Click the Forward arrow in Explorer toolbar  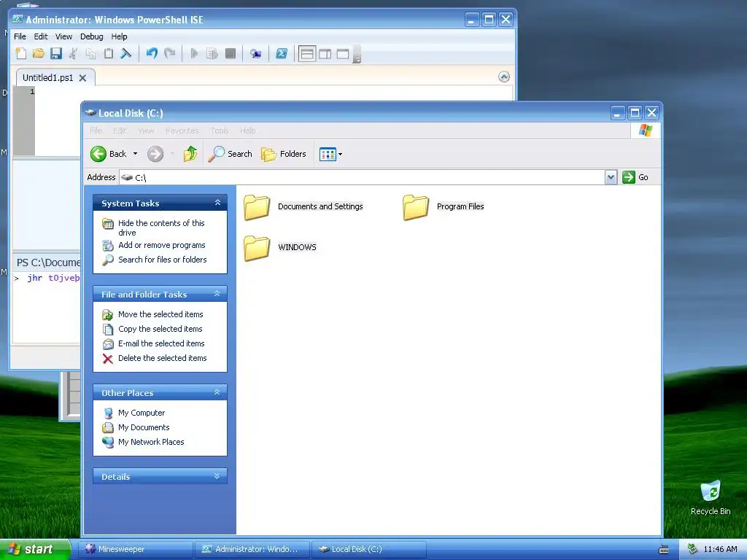pyautogui.click(x=155, y=154)
